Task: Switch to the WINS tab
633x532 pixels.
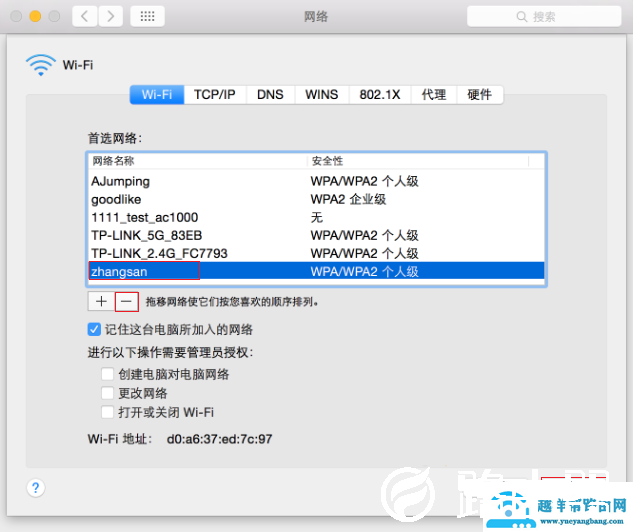Action: [322, 94]
